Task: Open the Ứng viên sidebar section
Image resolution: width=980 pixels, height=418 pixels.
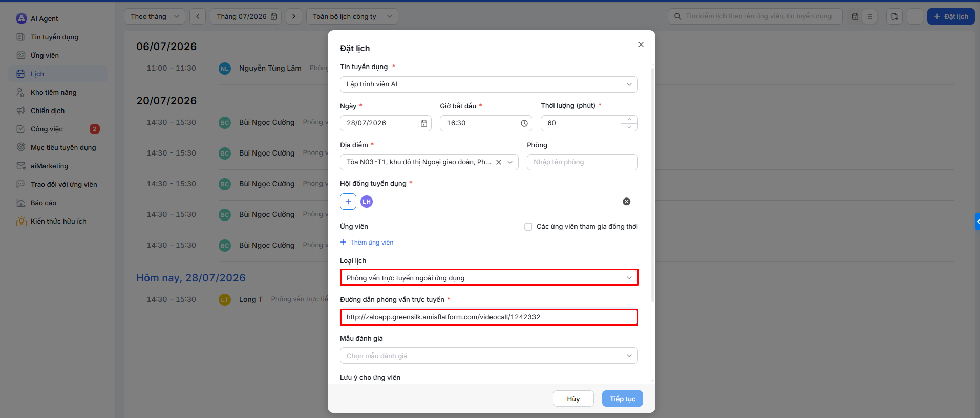Action: point(45,55)
